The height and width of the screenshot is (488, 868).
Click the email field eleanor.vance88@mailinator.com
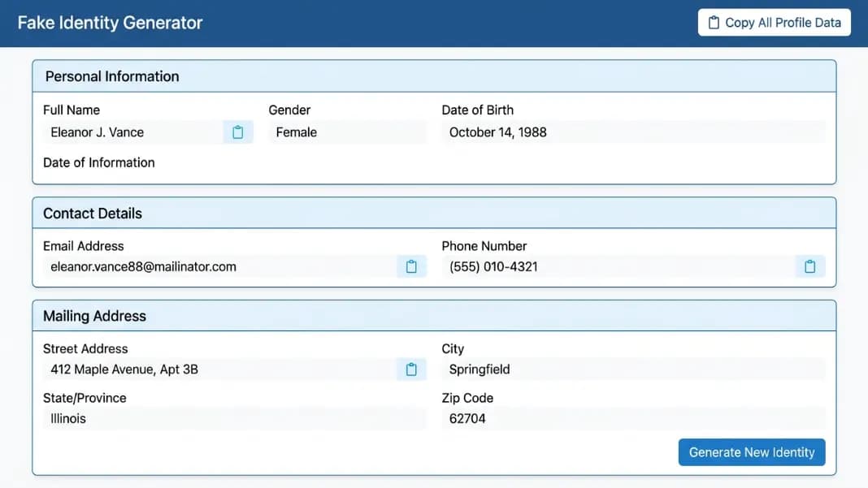220,266
